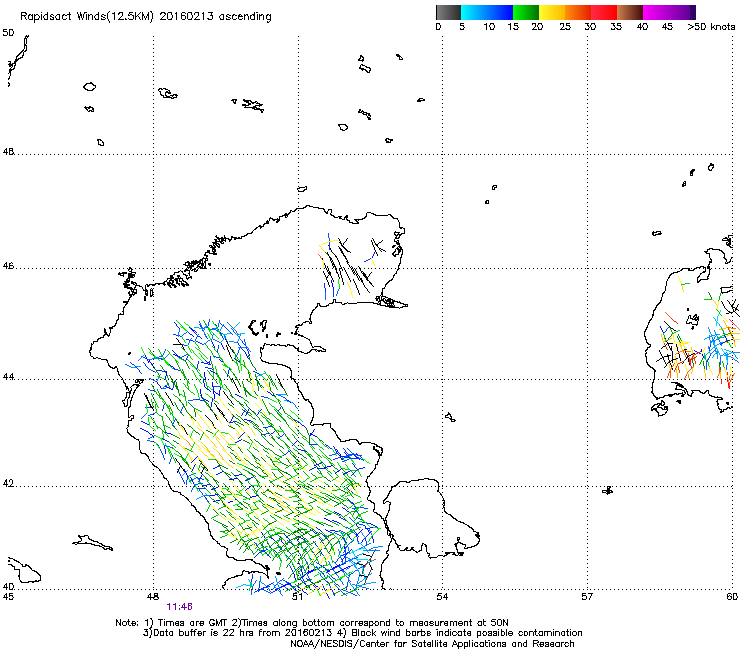The height and width of the screenshot is (650, 740).
Task: Click the blue 10-15 knots legend swatch
Action: pyautogui.click(x=500, y=12)
